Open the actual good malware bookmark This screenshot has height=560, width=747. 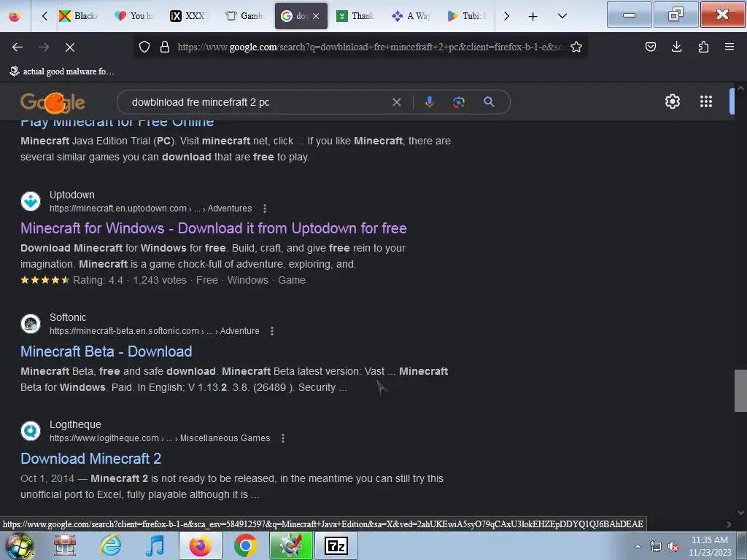(x=62, y=71)
